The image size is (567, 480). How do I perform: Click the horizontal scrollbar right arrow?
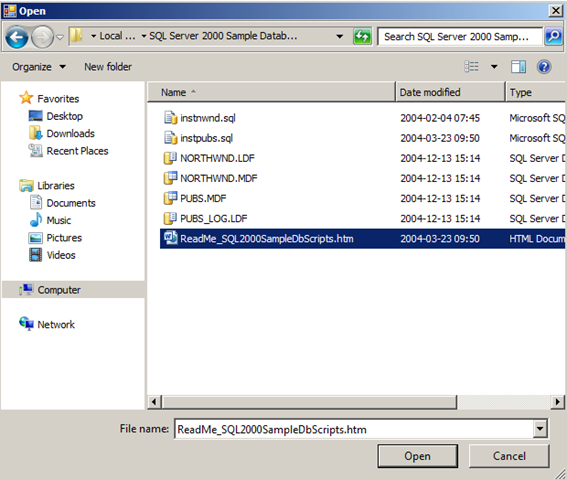558,402
